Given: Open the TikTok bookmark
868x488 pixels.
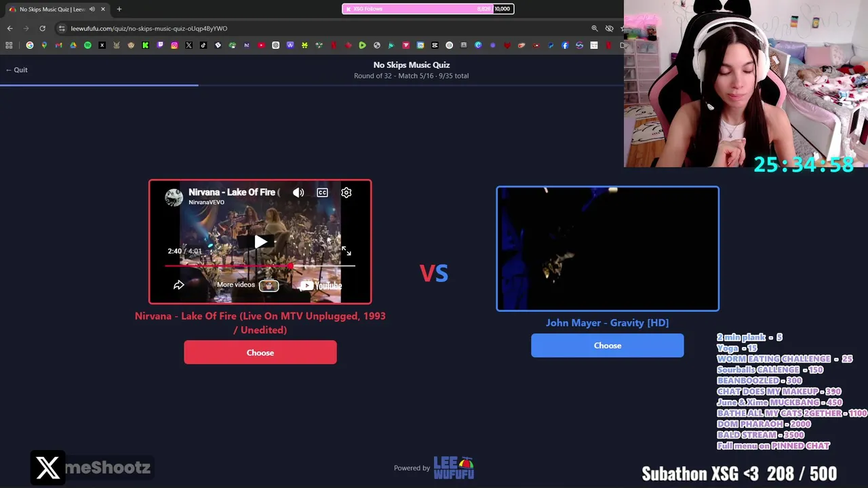Looking at the screenshot, I should point(203,45).
